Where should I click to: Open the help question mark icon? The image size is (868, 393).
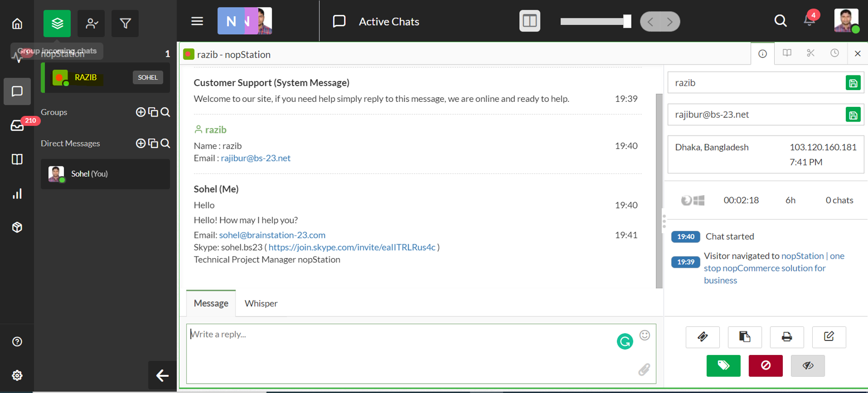click(x=17, y=342)
